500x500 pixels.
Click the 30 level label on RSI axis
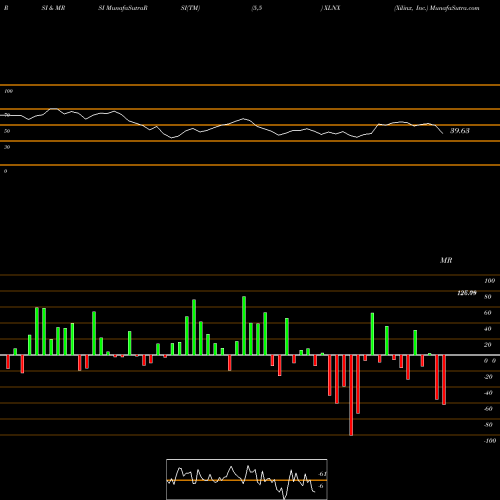[7, 147]
